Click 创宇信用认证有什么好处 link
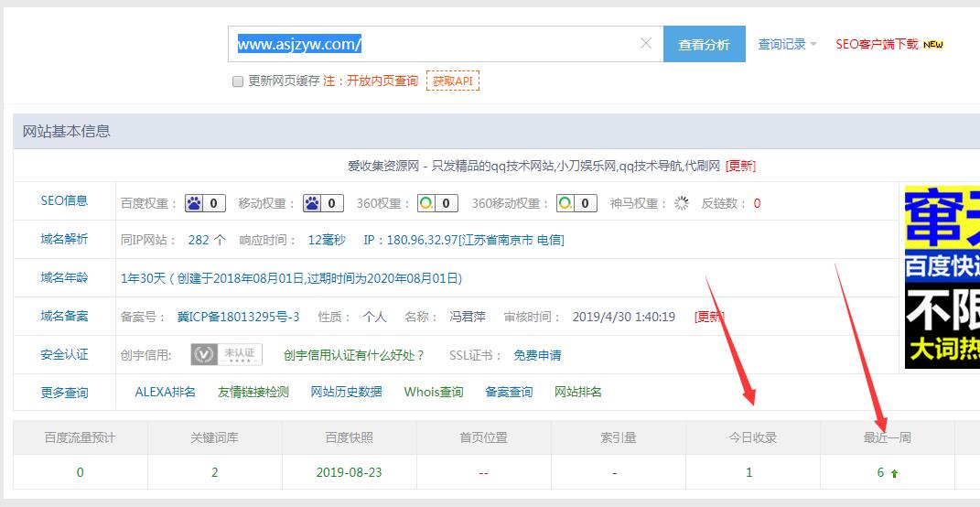 pyautogui.click(x=354, y=355)
